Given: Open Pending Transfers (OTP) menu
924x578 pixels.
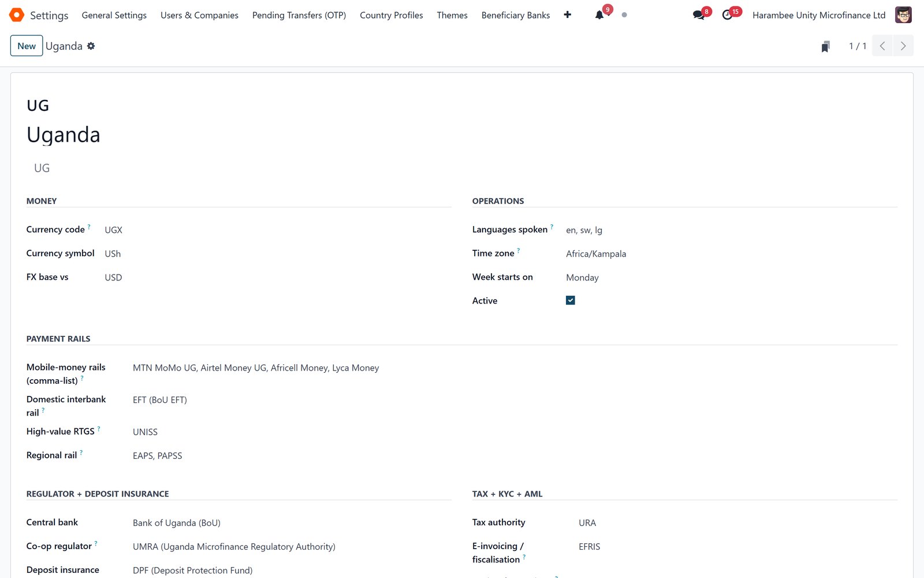Looking at the screenshot, I should pyautogui.click(x=299, y=15).
